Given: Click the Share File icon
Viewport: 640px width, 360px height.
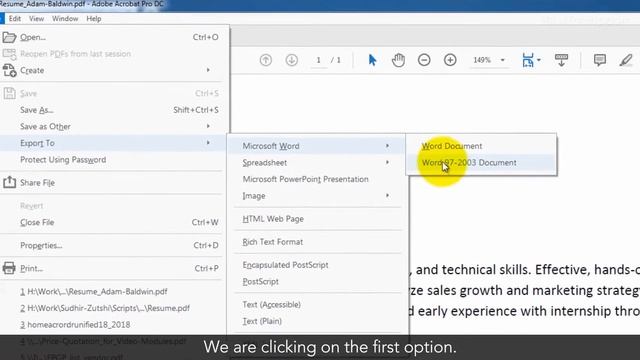Looking at the screenshot, I should tap(9, 182).
